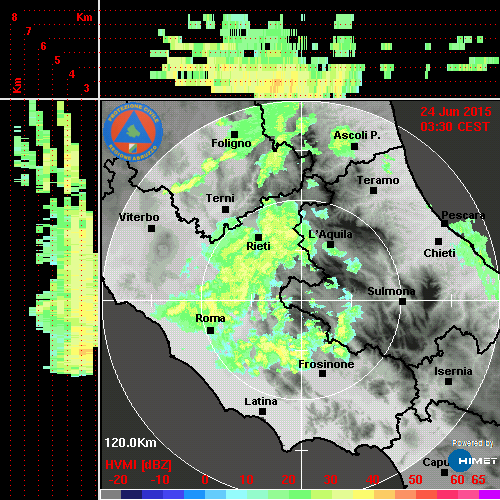Click the Latina city marker
Screen dimensions: 500x500
(262, 412)
